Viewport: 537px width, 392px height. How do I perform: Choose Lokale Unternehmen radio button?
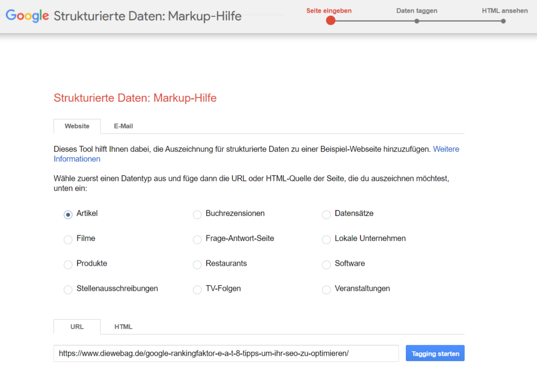point(326,239)
